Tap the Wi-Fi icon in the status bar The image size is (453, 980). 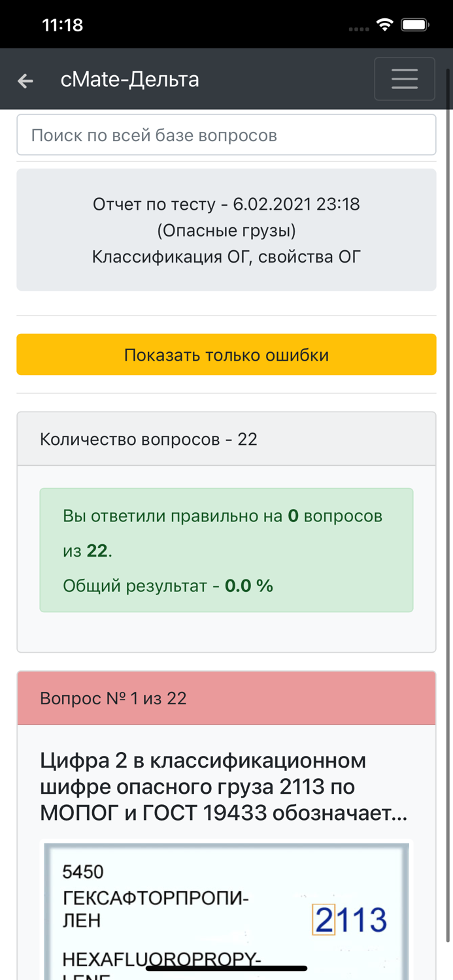pyautogui.click(x=384, y=23)
